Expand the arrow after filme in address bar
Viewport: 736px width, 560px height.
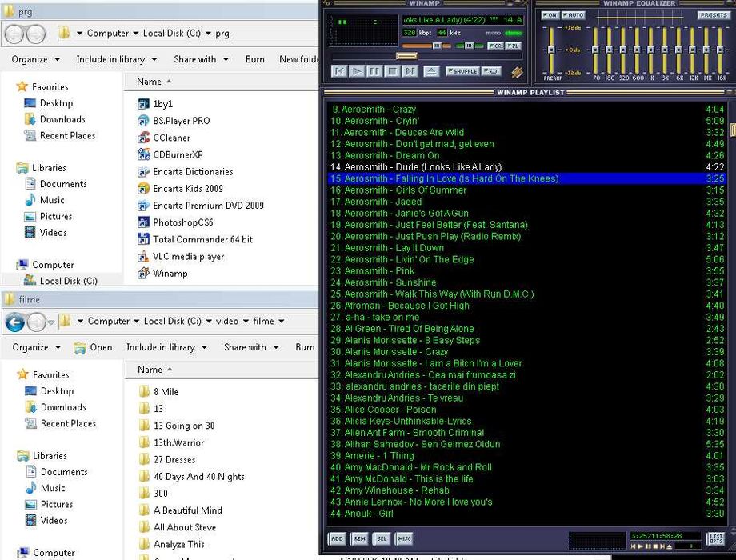[281, 322]
